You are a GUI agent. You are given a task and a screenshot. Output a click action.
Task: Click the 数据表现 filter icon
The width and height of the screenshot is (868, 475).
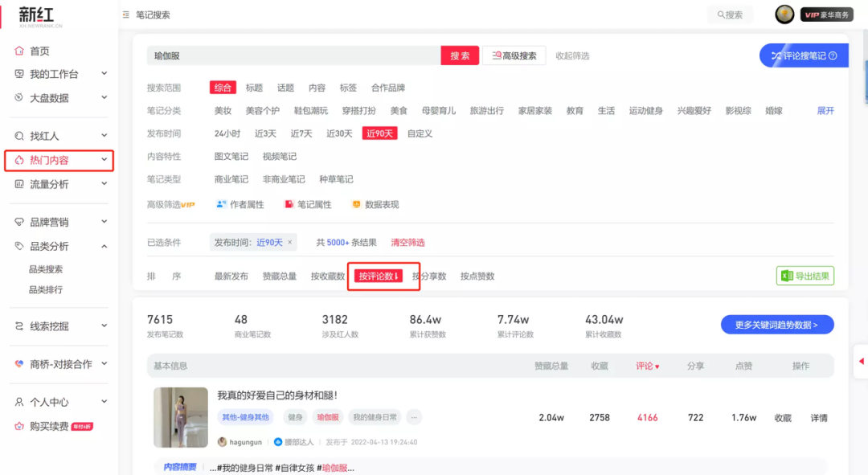[356, 204]
